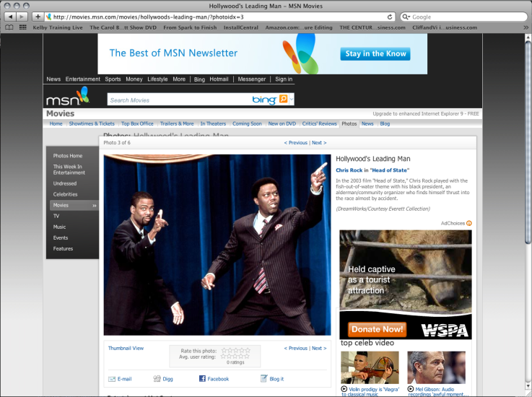
Task: Select the Photos tab
Action: coord(349,124)
